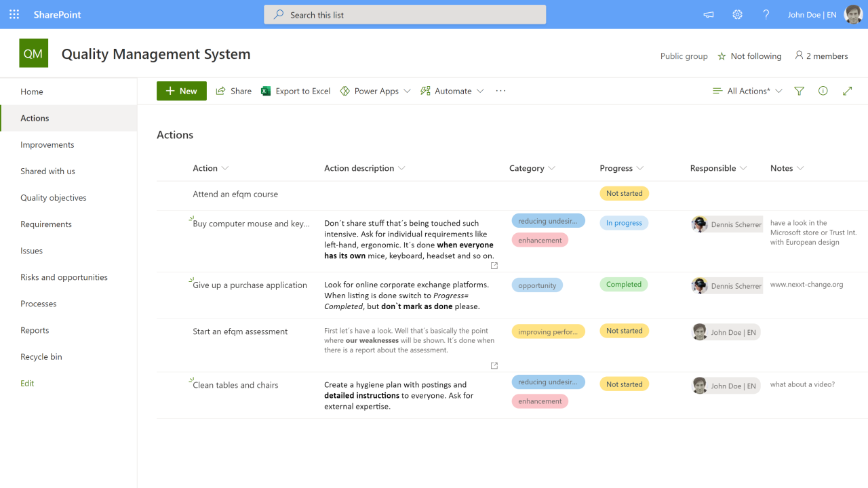The height and width of the screenshot is (488, 868).
Task: Click the help question mark icon
Action: (x=766, y=14)
